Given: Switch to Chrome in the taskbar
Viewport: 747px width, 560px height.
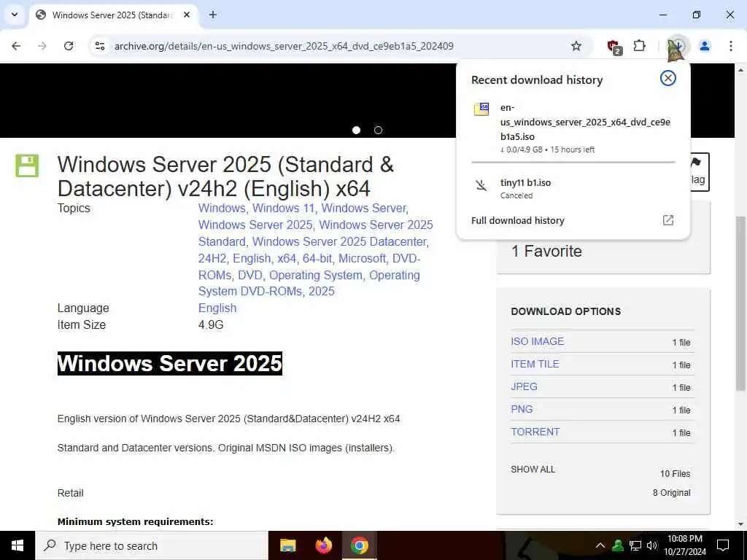Looking at the screenshot, I should 359,545.
